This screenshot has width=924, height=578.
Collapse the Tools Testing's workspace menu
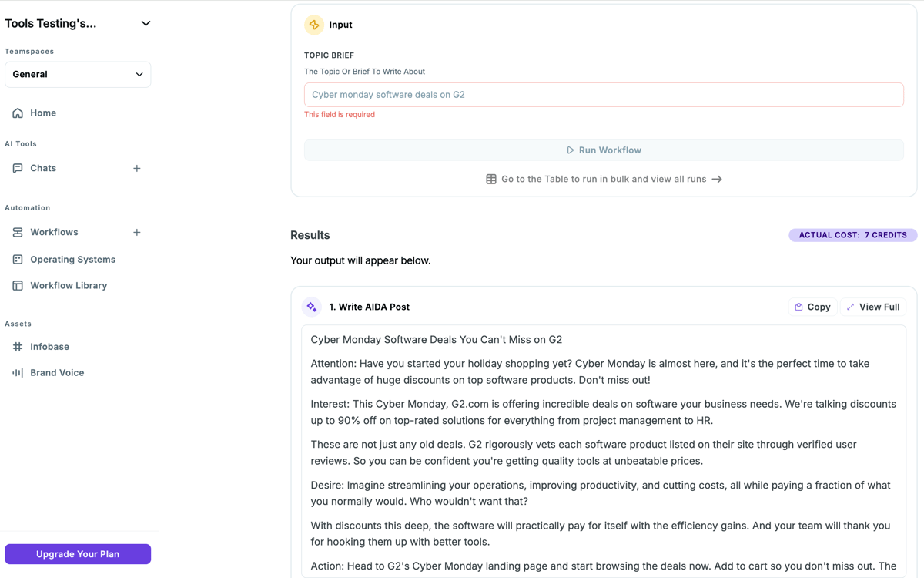click(146, 23)
